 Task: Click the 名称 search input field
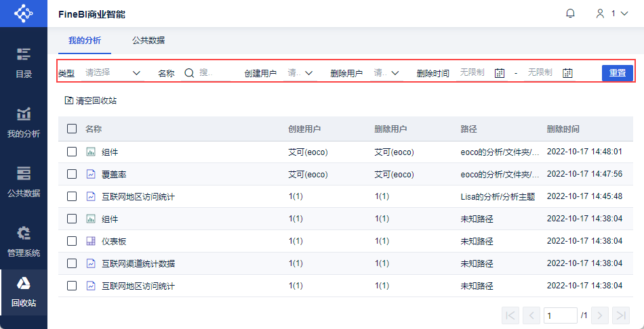coord(209,72)
